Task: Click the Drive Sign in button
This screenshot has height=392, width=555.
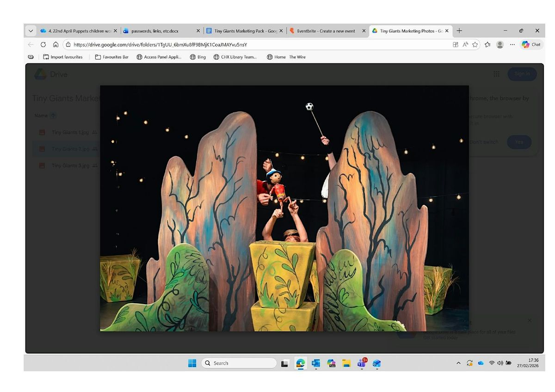Action: pos(522,74)
